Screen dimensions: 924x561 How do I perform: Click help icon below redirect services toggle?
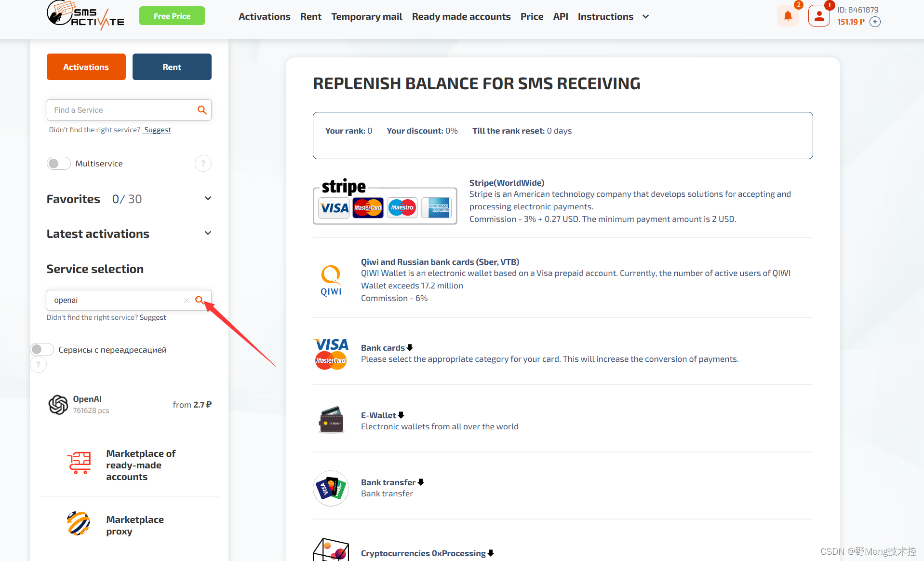pyautogui.click(x=39, y=365)
